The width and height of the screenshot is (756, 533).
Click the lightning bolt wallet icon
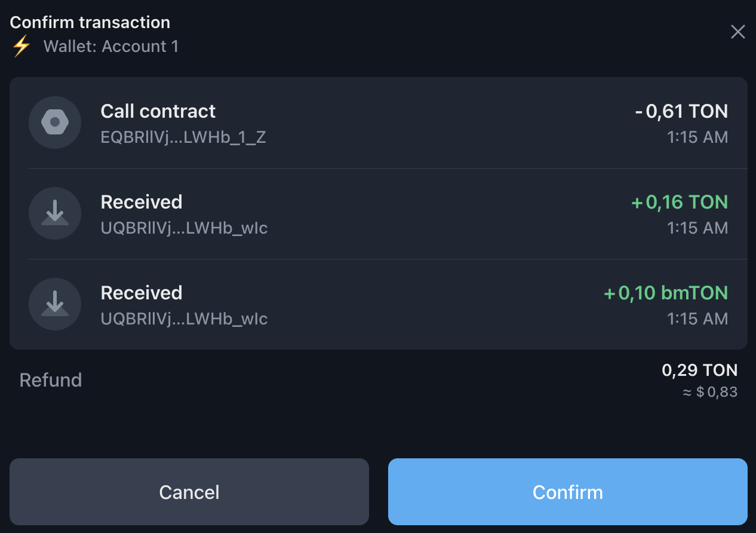click(21, 46)
